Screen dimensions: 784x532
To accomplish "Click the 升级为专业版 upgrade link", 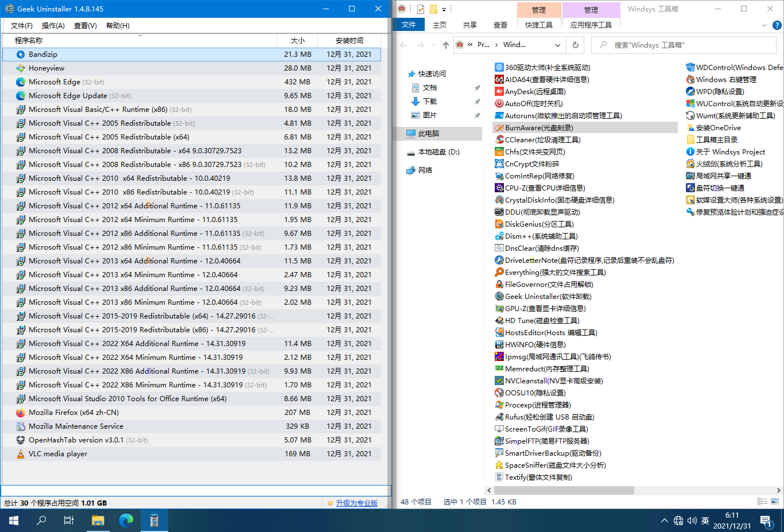I will coord(356,503).
